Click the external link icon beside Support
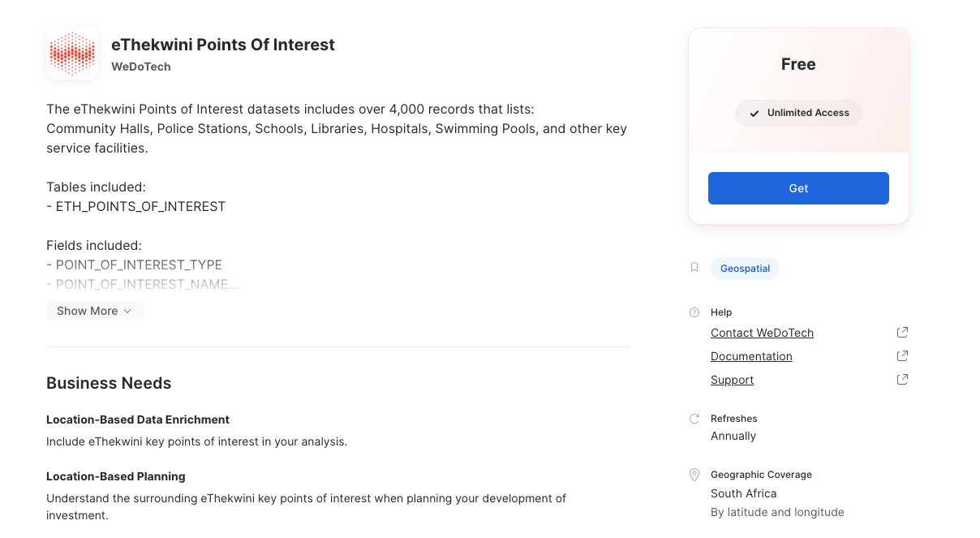This screenshot has width=980, height=538. click(902, 380)
